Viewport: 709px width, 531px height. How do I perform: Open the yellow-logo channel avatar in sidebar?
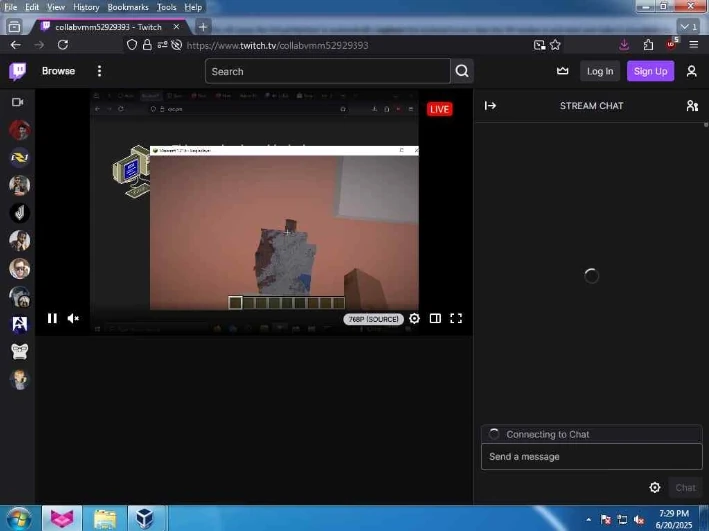(19, 157)
